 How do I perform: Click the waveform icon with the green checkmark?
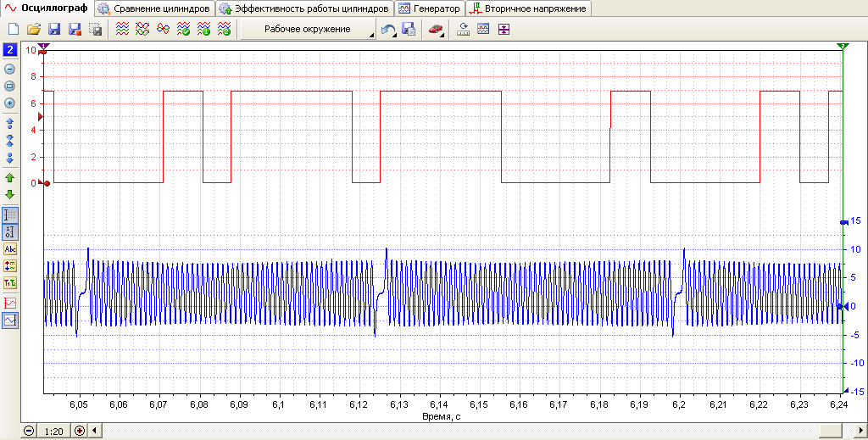tap(184, 30)
